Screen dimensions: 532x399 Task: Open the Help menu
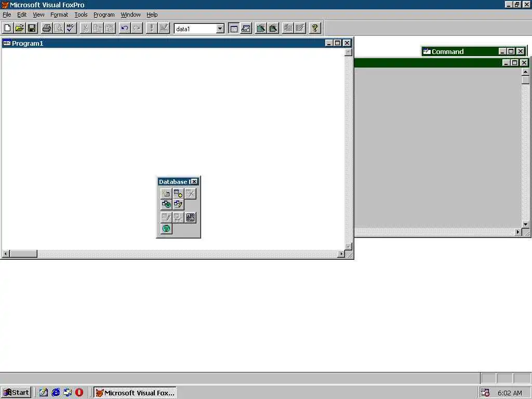point(152,15)
